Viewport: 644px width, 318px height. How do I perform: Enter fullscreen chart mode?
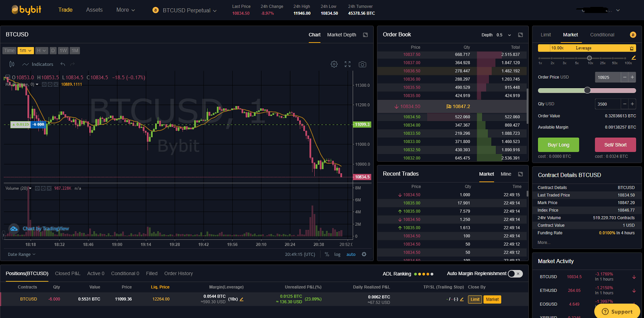[348, 64]
